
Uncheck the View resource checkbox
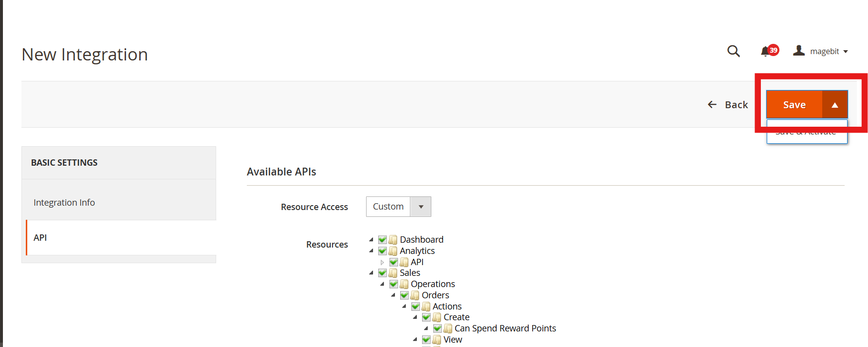[x=426, y=340]
